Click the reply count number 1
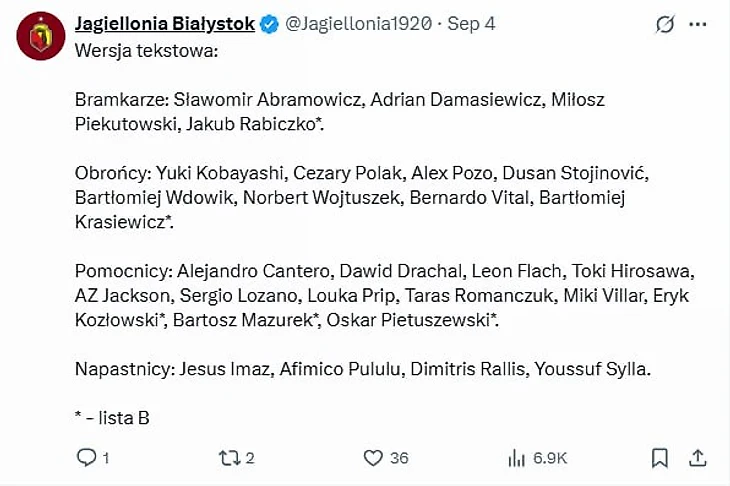Screen dimensions: 730x486 click(105, 458)
